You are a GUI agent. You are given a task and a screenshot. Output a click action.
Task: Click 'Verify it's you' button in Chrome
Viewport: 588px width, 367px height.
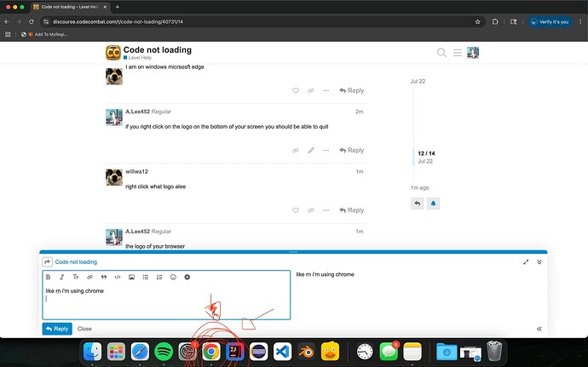[551, 22]
